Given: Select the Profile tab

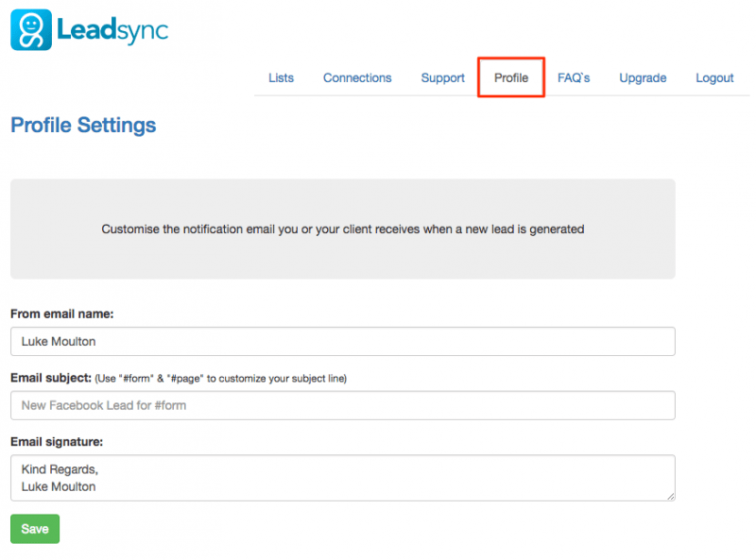Looking at the screenshot, I should 510,78.
